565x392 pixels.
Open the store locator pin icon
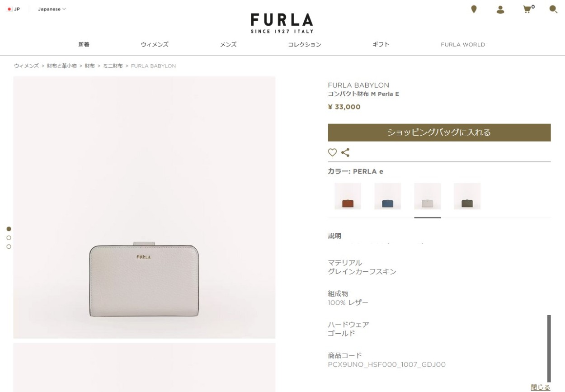(x=474, y=9)
